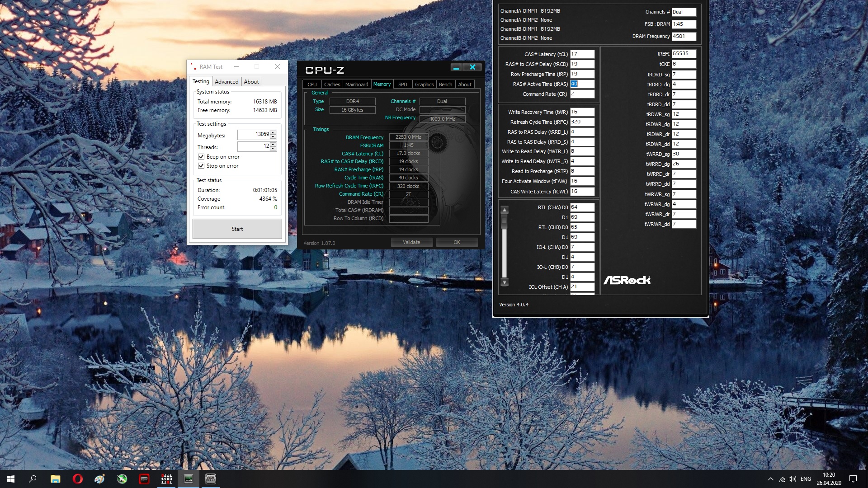
Task: Show hidden tray icons chevron
Action: point(770,479)
